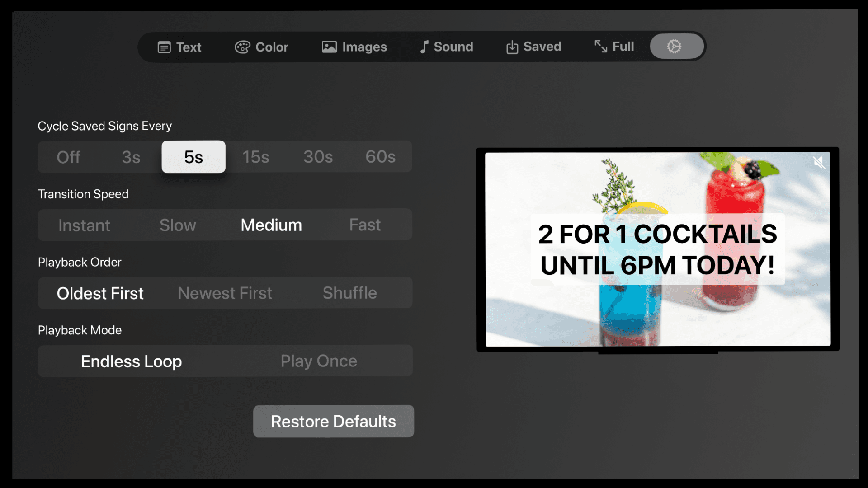The width and height of the screenshot is (868, 488).
Task: Open the Saved signs panel
Action: pyautogui.click(x=533, y=46)
